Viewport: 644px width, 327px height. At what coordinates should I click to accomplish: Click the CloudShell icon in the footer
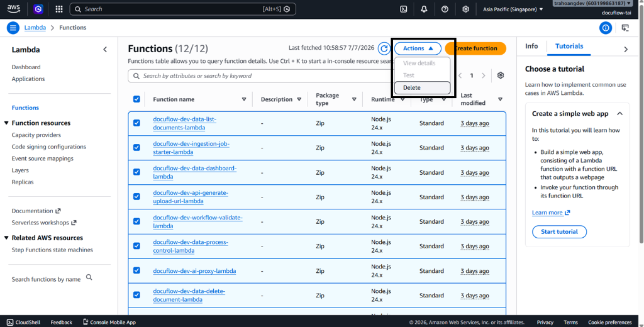pos(10,323)
